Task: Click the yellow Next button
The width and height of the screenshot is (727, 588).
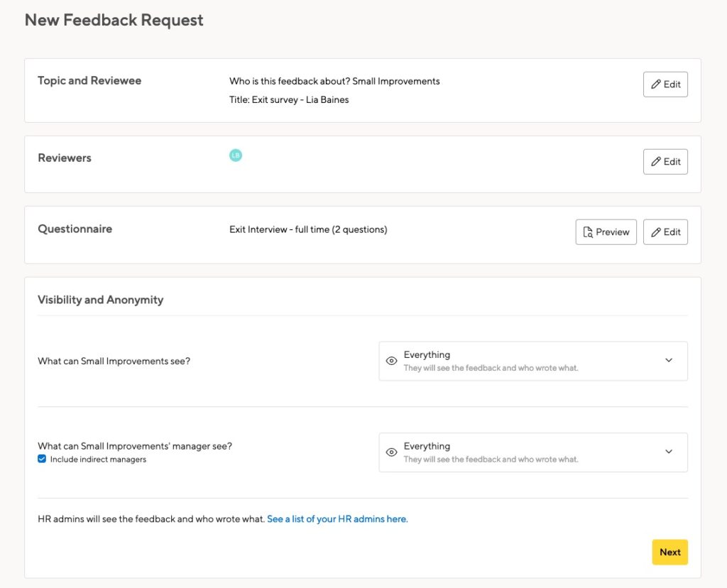Action: 669,552
